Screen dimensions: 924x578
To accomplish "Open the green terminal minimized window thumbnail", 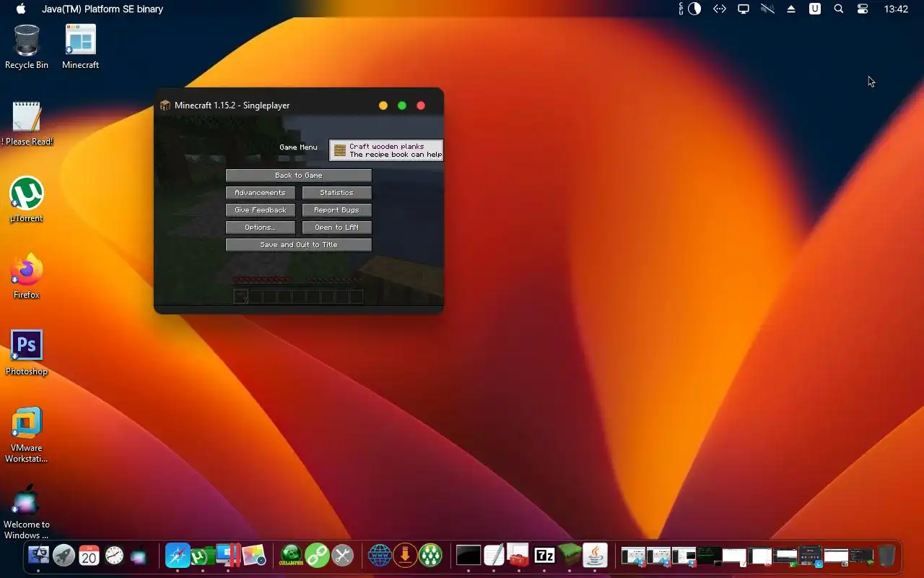I will pyautogui.click(x=708, y=556).
